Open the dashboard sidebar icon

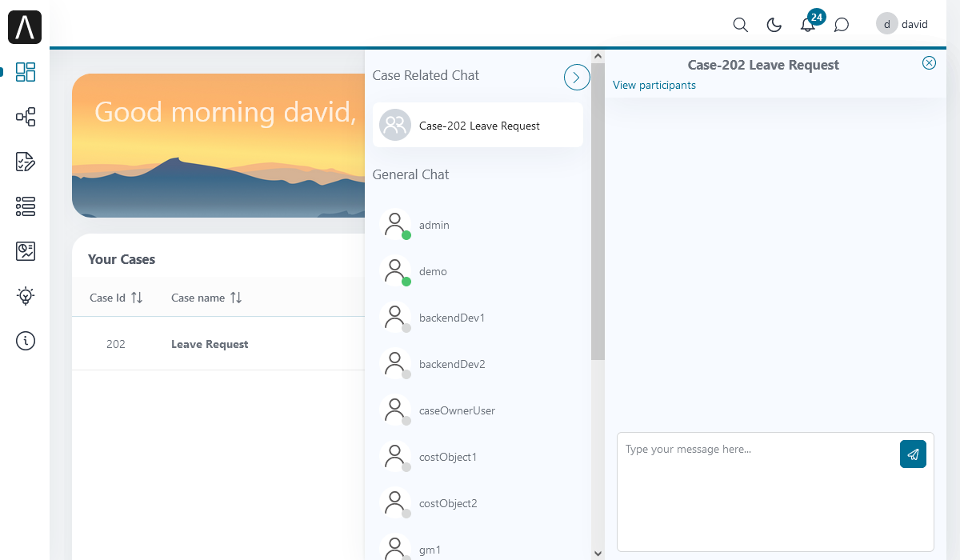click(26, 72)
